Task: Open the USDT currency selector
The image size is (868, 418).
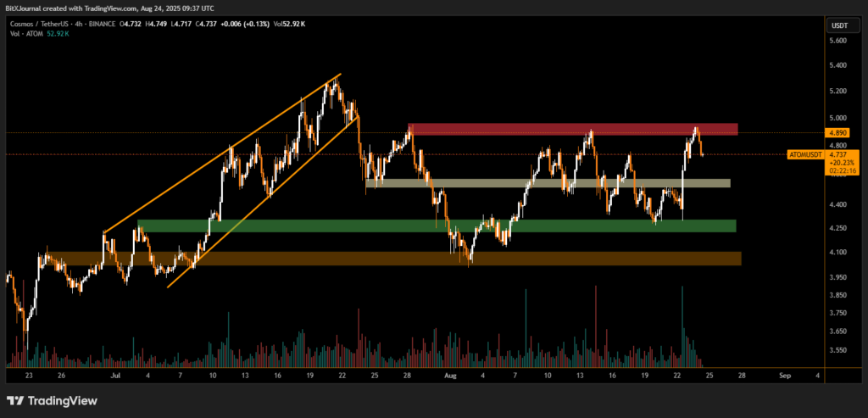Action: (x=837, y=25)
